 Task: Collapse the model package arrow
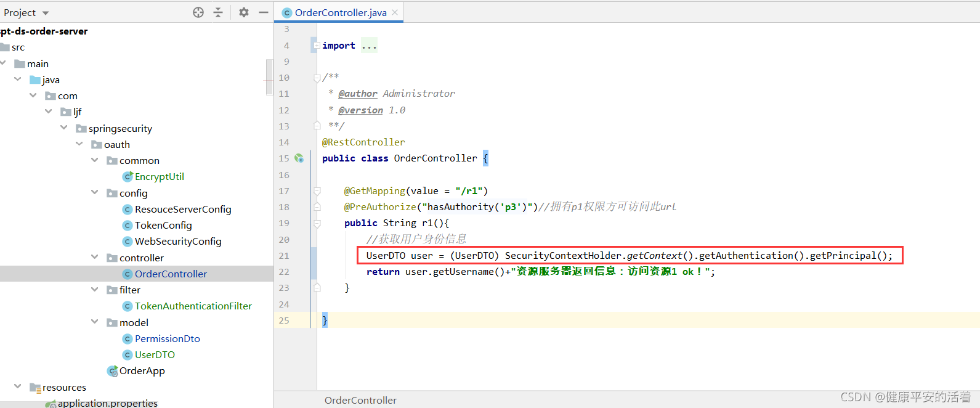coord(94,322)
